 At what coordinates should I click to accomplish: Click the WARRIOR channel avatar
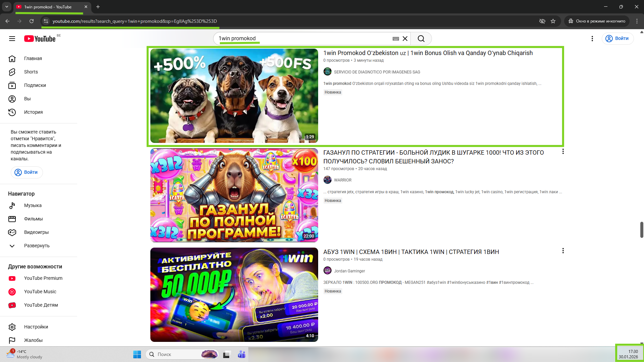pyautogui.click(x=328, y=180)
